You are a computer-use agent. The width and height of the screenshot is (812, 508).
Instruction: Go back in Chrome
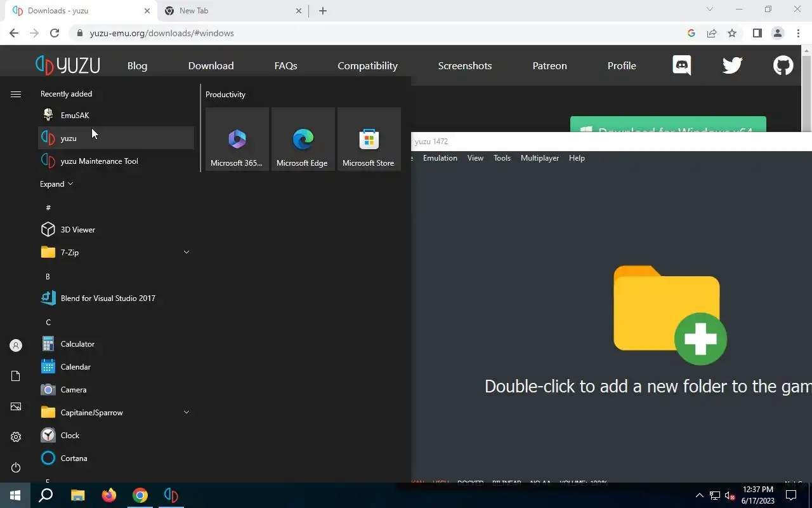tap(14, 33)
